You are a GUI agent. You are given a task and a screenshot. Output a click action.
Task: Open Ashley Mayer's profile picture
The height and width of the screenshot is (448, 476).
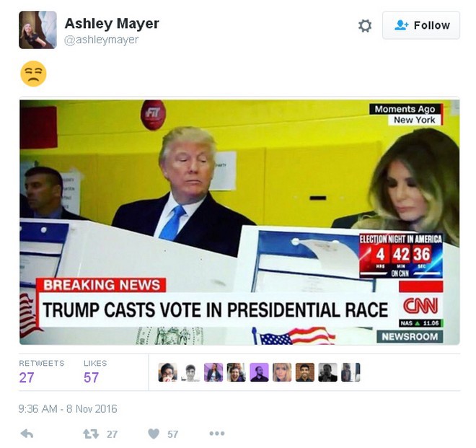point(38,30)
